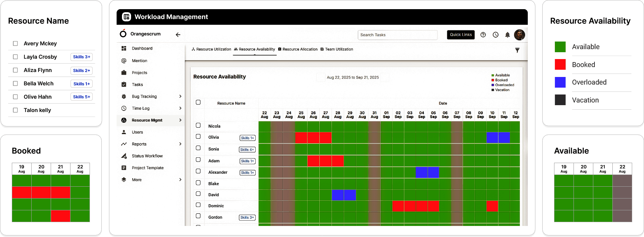Open the user profile avatar
Screen dimensions: 644x237
pos(519,35)
